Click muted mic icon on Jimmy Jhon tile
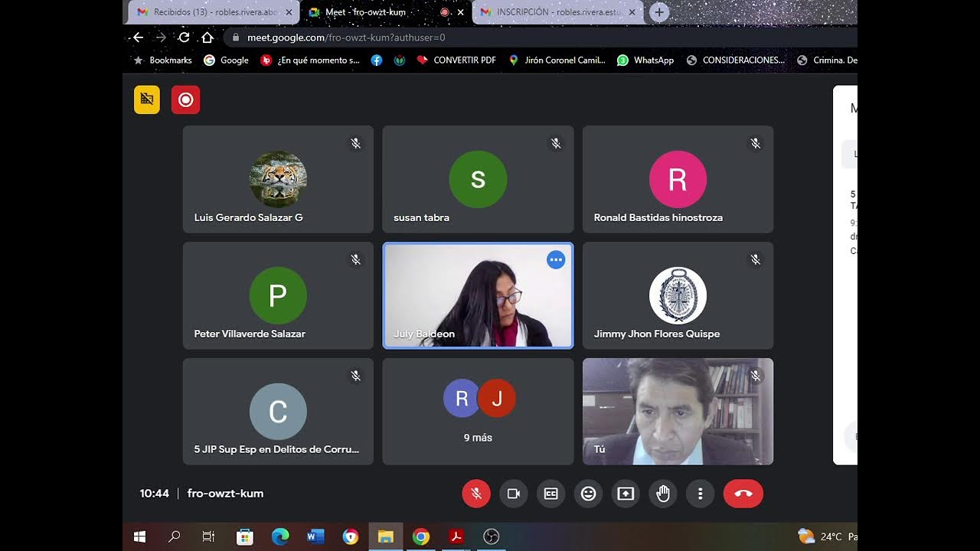This screenshot has height=551, width=980. click(756, 259)
